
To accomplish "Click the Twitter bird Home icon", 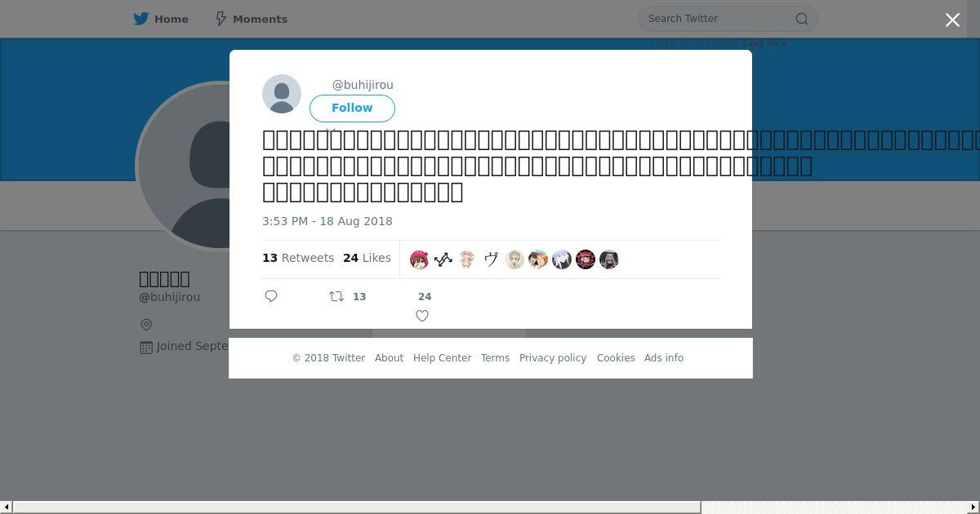I will (141, 19).
